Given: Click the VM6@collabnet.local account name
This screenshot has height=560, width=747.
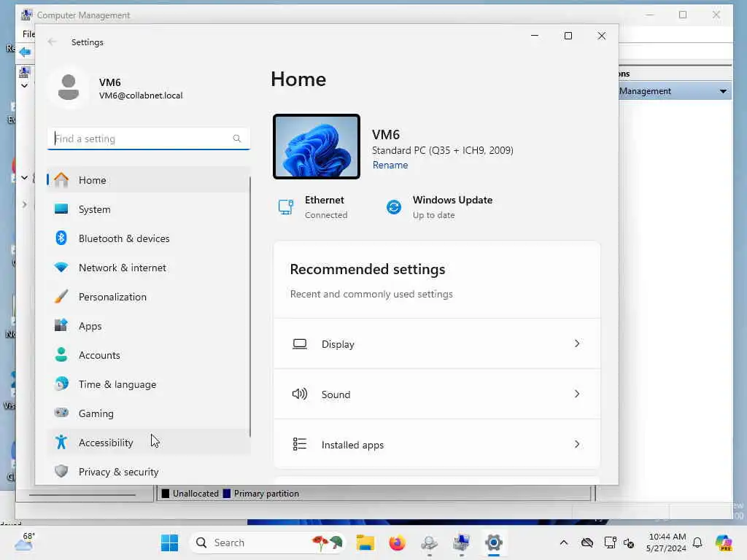Looking at the screenshot, I should [141, 96].
